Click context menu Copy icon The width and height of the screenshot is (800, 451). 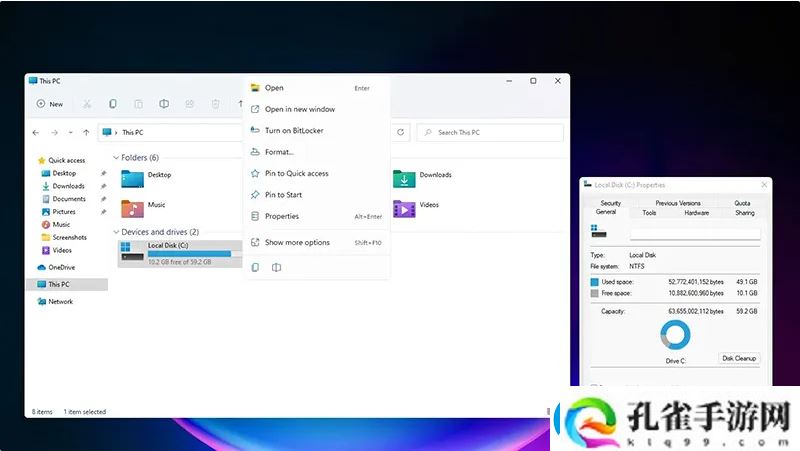[x=255, y=267]
